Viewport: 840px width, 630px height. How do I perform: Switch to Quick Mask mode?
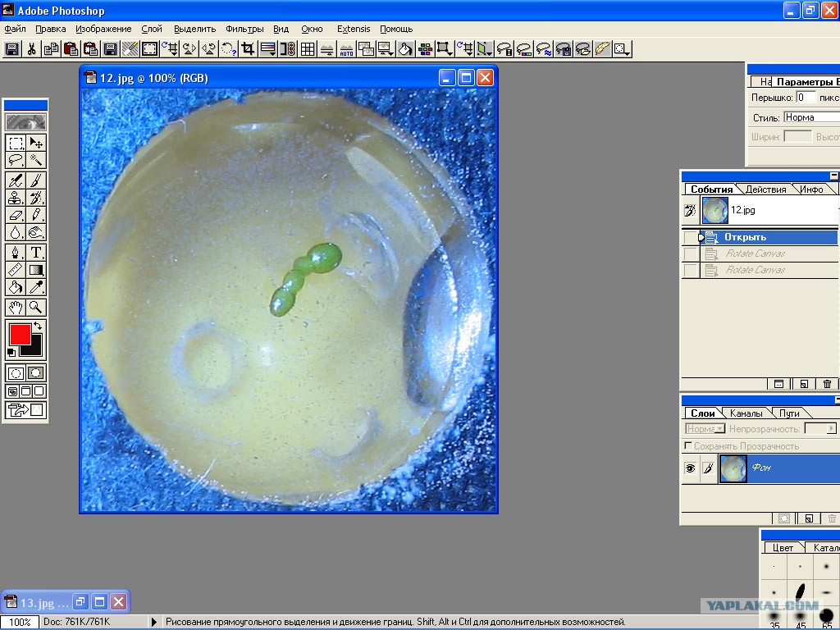pos(36,373)
